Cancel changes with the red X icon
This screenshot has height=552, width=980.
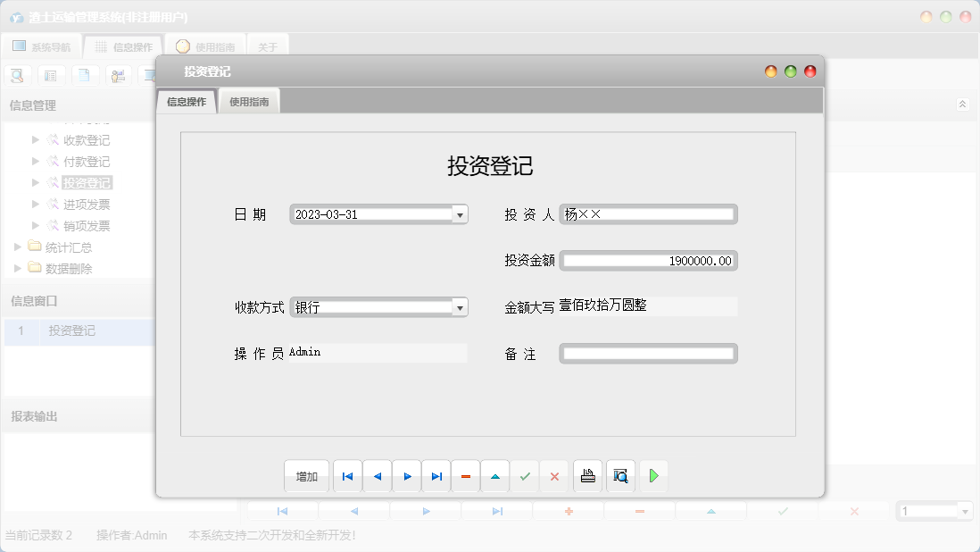coord(553,475)
